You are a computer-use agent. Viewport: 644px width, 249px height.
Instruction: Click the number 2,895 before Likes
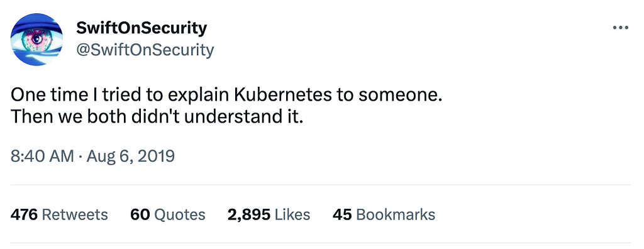tap(248, 214)
